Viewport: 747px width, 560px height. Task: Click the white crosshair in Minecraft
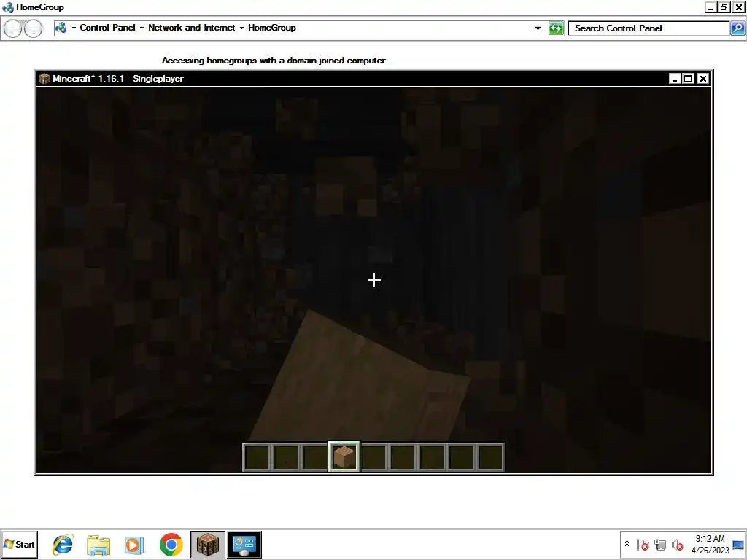click(374, 280)
